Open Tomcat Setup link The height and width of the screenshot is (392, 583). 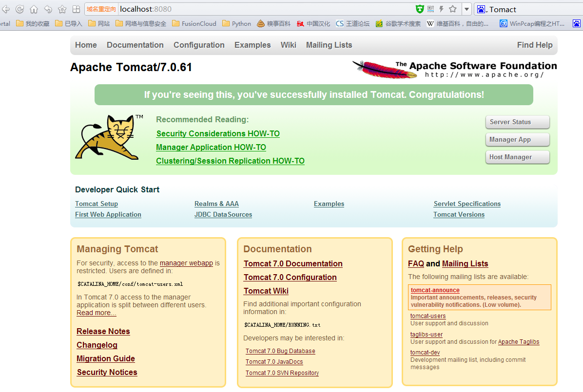(x=97, y=204)
